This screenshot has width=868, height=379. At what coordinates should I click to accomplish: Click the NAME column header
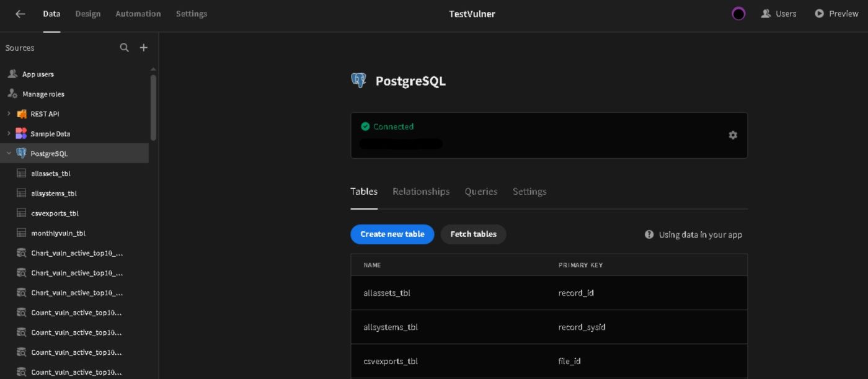pos(372,265)
